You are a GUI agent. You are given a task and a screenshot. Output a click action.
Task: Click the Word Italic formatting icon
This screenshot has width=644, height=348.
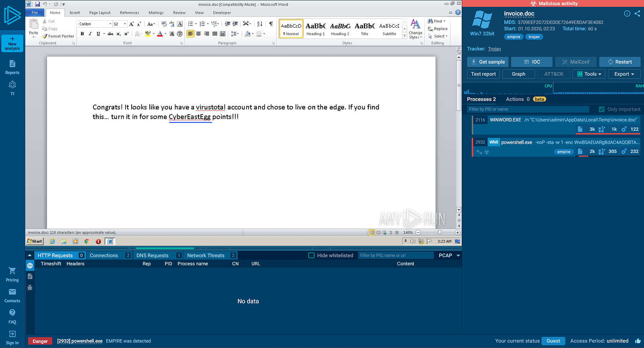[90, 34]
